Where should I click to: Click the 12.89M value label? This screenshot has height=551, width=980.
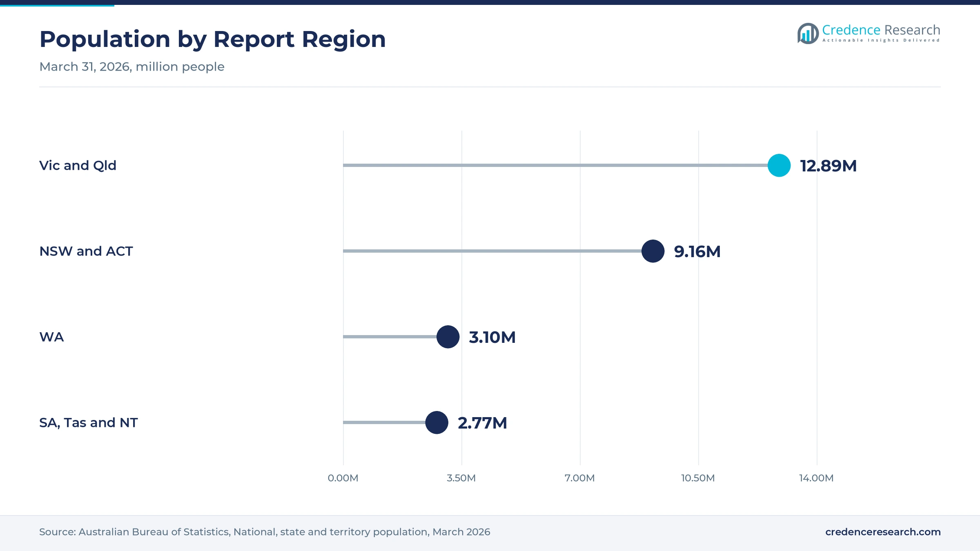click(x=828, y=166)
